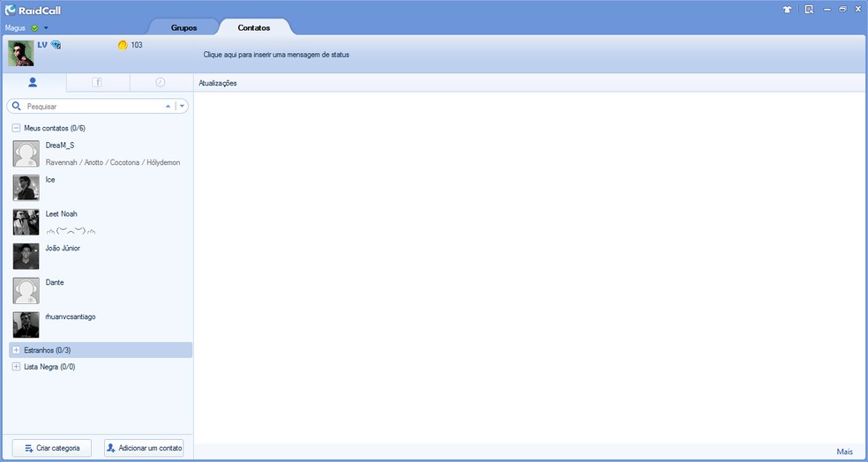Open status dropdown arrow next to Magus

46,27
